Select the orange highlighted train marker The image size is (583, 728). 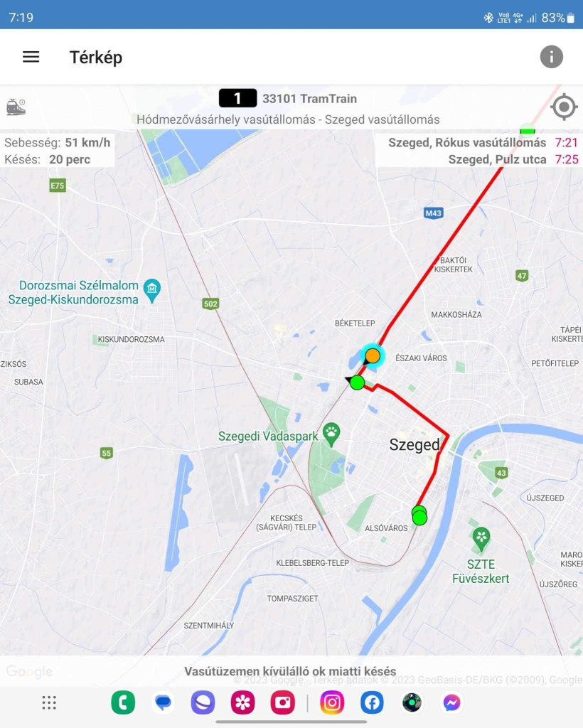(373, 356)
